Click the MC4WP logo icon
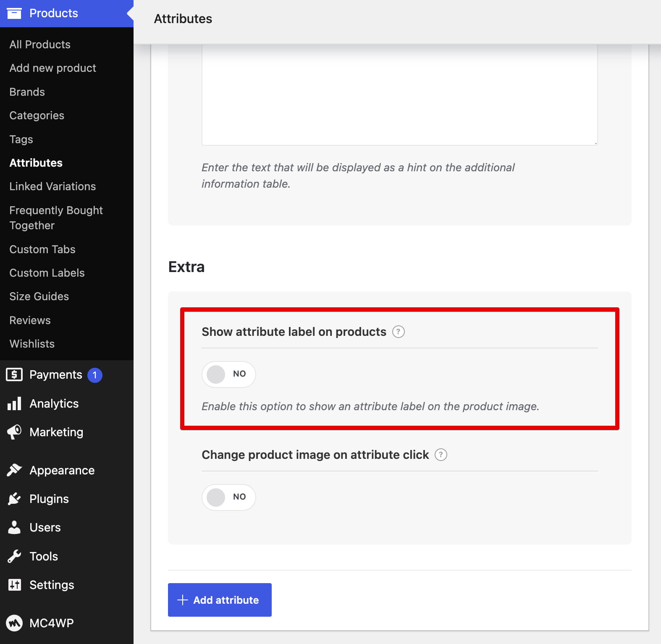 (x=14, y=623)
